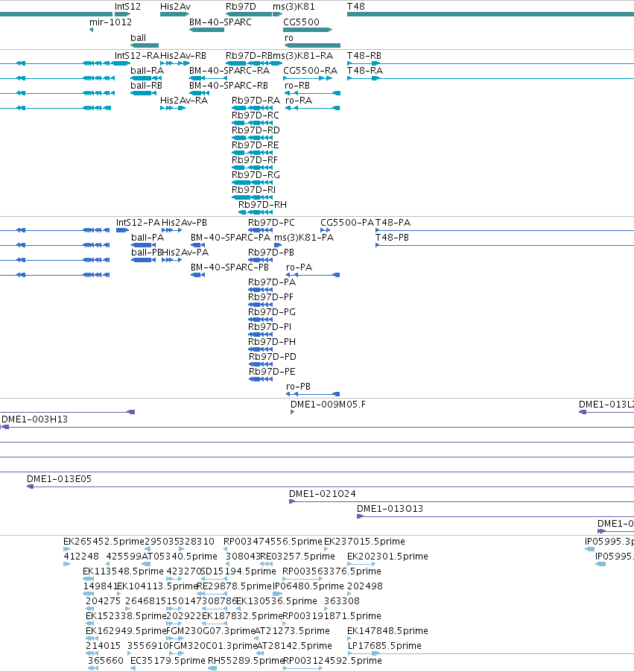Viewport: 634px width, 672px height.
Task: Click clone DME1-021O24
Action: click(x=323, y=494)
